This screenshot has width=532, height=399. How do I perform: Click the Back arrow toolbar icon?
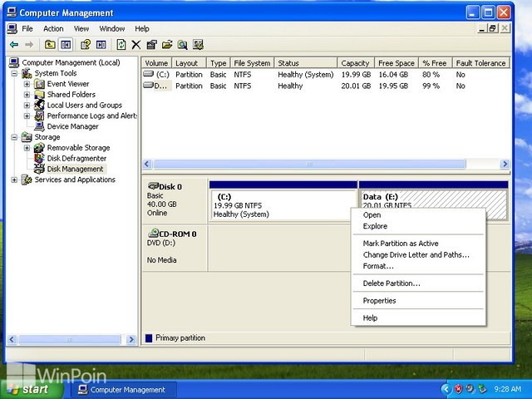click(x=14, y=44)
